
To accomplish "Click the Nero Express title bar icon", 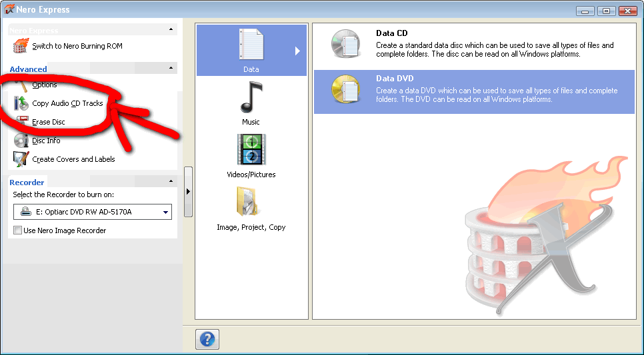I will 9,9.
